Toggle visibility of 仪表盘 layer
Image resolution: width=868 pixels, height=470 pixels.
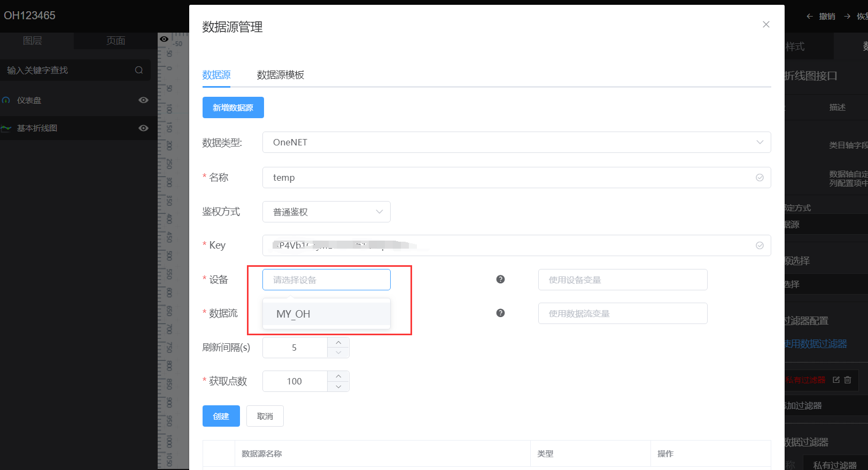tap(143, 100)
